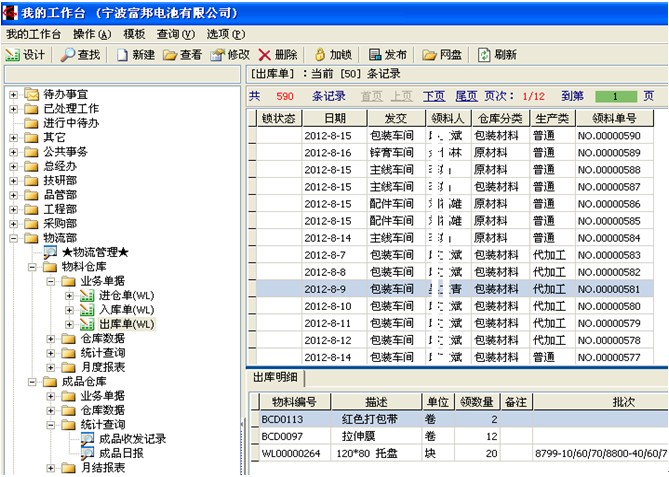Expand the 月度报表 folder node

click(51, 367)
